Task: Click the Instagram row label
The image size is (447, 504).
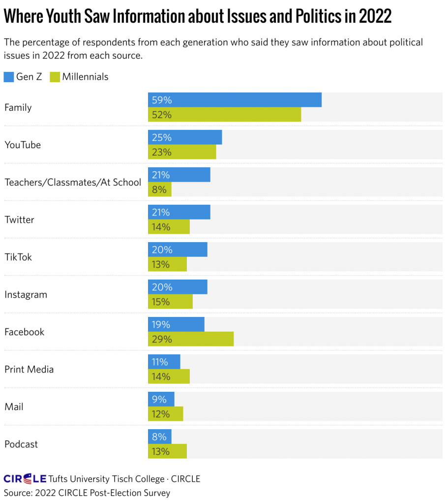Action: (26, 294)
